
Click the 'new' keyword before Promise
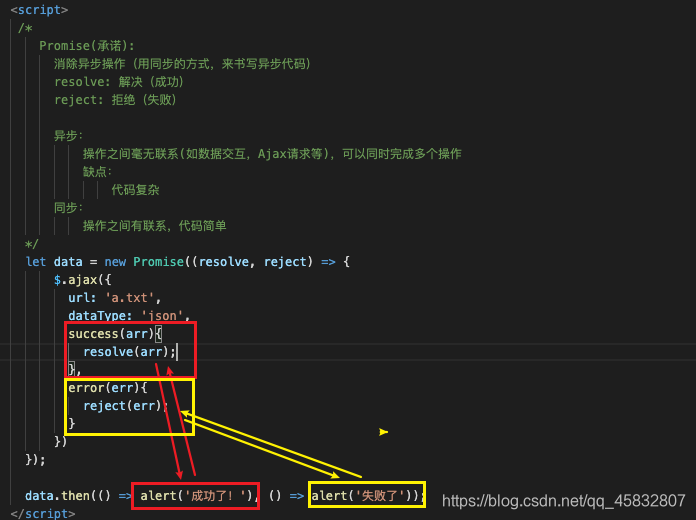[x=115, y=262]
